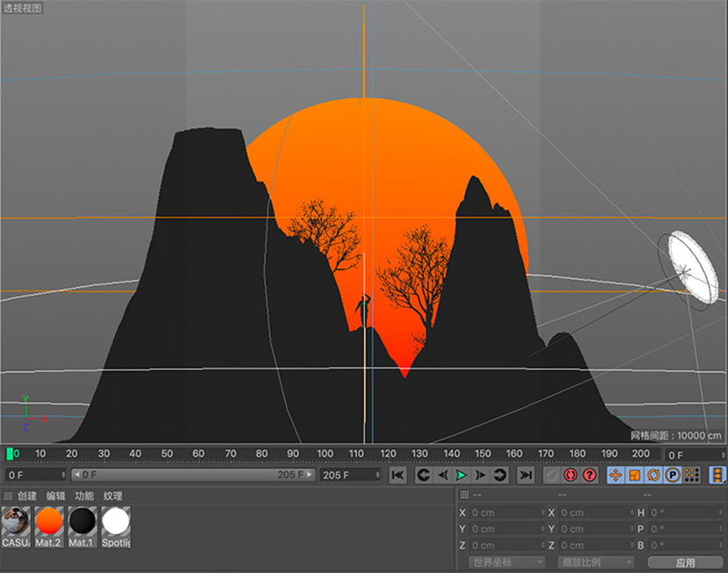Jump to the end of the animation
This screenshot has height=573, width=728.
coord(525,475)
